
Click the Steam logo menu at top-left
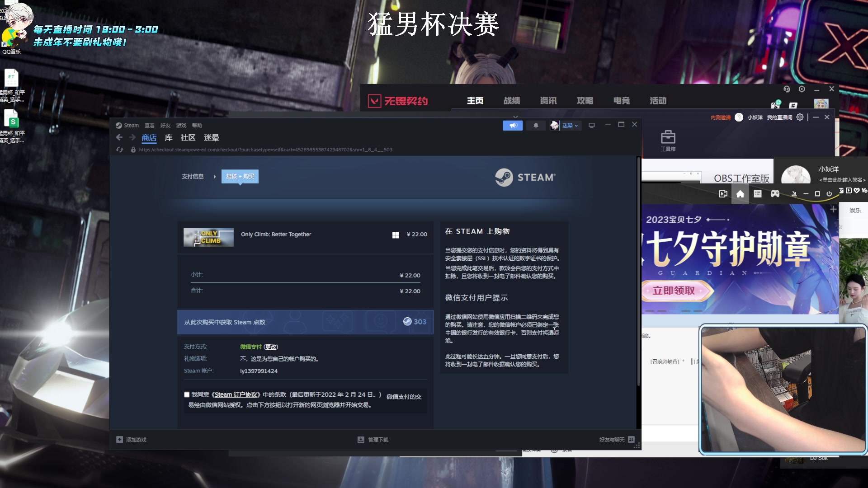[127, 125]
